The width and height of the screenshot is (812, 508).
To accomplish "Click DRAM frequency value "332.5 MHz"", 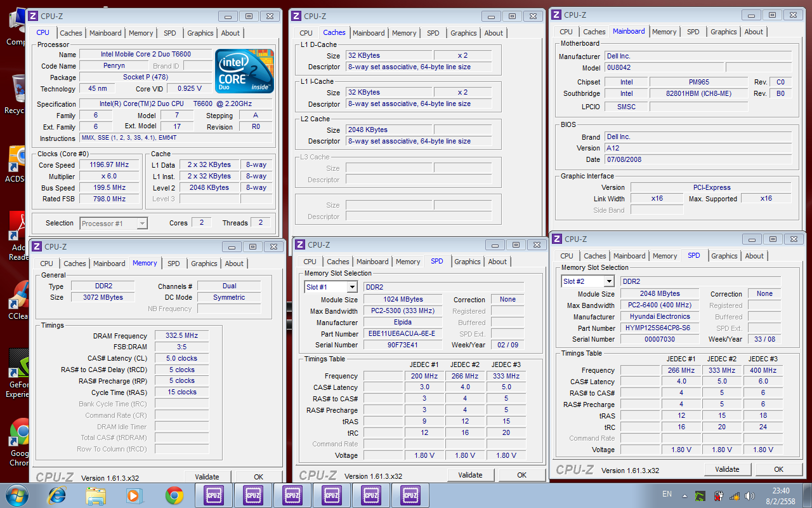I will [181, 336].
